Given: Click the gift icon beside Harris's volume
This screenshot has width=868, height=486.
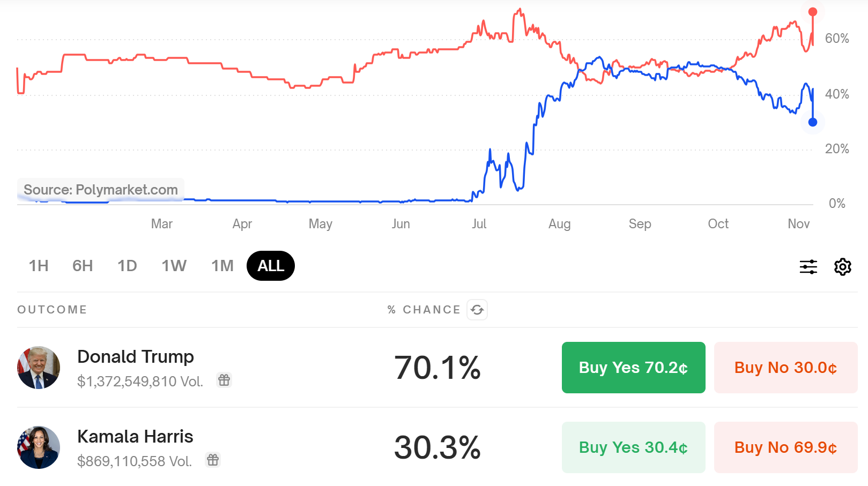Looking at the screenshot, I should [213, 460].
